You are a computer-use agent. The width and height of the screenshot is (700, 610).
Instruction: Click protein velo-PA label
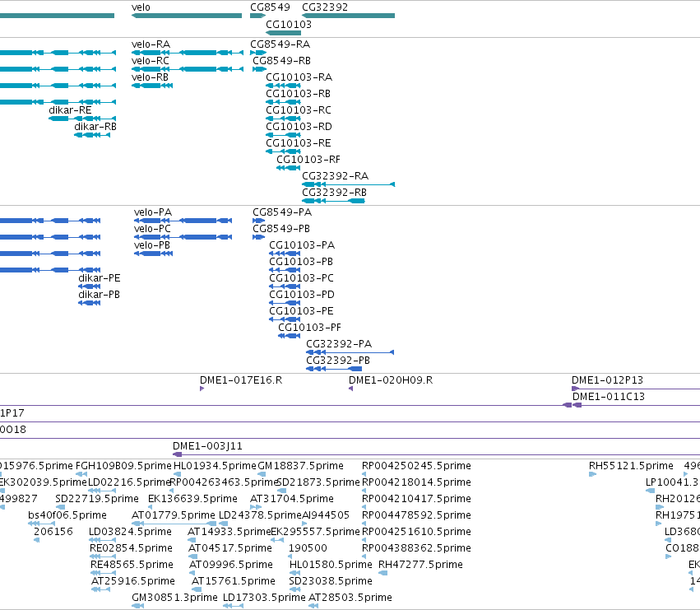tap(153, 212)
